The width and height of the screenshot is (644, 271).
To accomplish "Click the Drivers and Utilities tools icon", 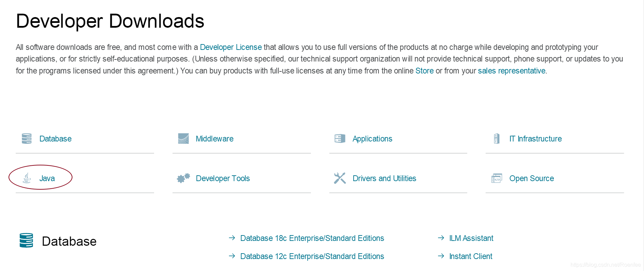I will coord(340,178).
